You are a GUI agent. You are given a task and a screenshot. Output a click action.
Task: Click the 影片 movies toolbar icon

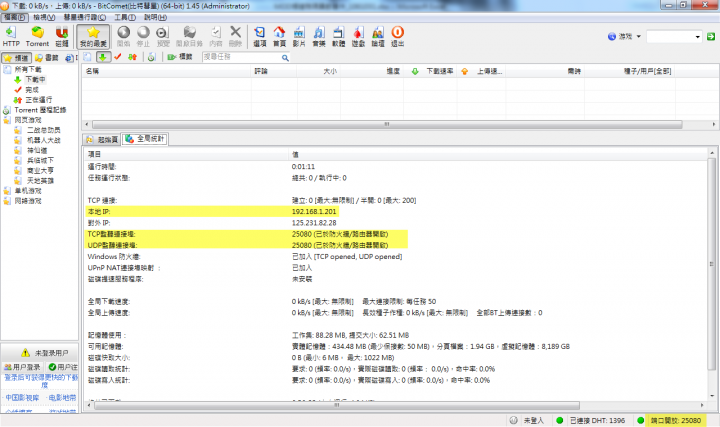pyautogui.click(x=299, y=36)
